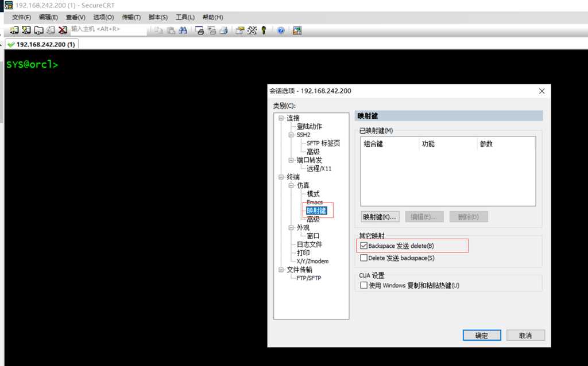This screenshot has width=588, height=366.
Task: Click the Print Selection toolbar icon
Action: pyautogui.click(x=211, y=30)
